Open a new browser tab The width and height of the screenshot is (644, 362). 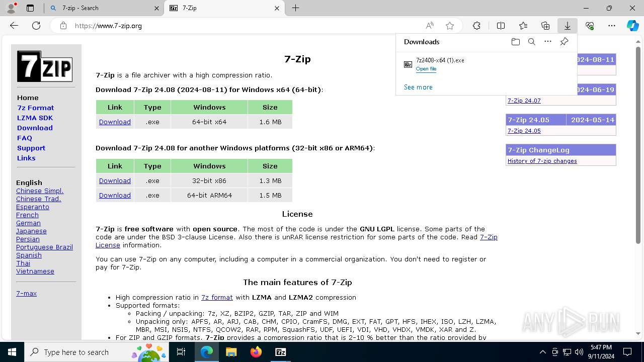[295, 8]
